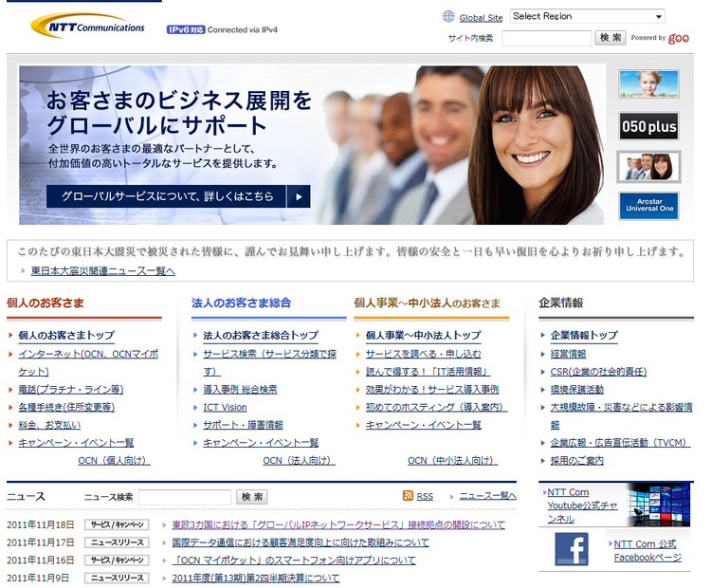
Task: Open サービスを調べる・申し込む link
Action: point(423,354)
